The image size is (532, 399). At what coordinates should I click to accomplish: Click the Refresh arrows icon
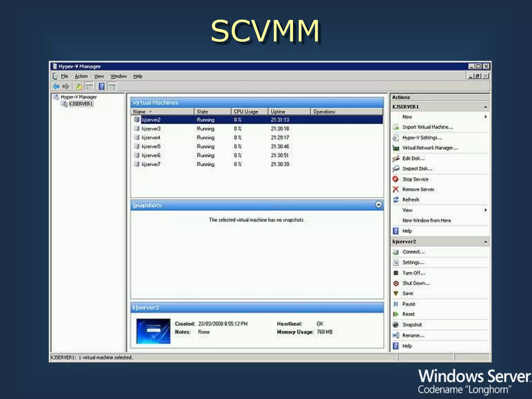click(x=396, y=199)
